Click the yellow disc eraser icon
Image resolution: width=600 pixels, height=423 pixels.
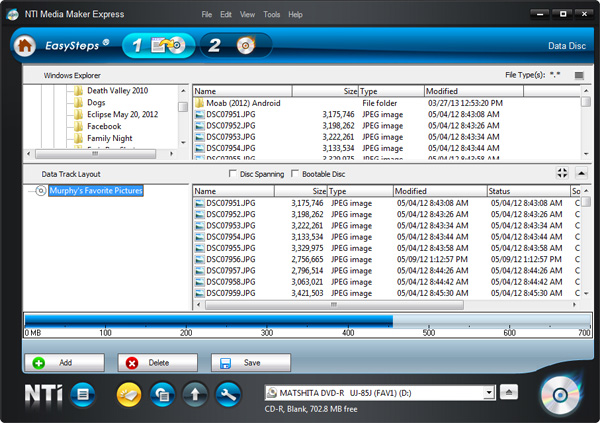coord(129,394)
